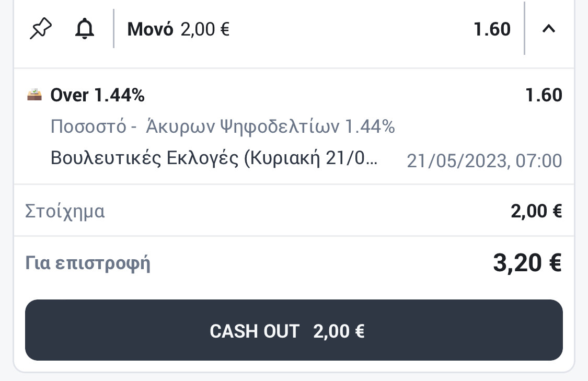Click the 3,20 € potential return amount

coord(527,262)
